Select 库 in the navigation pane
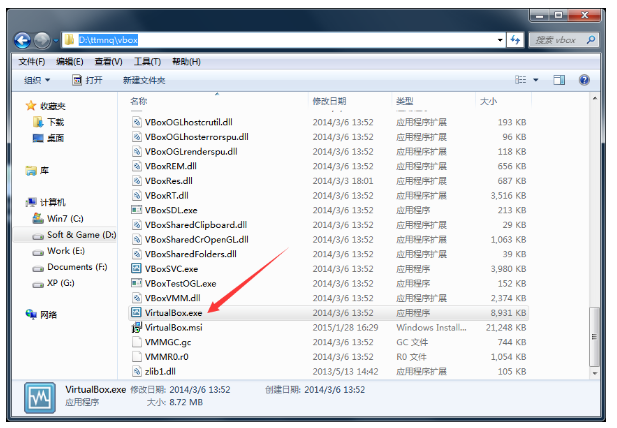 point(37,171)
